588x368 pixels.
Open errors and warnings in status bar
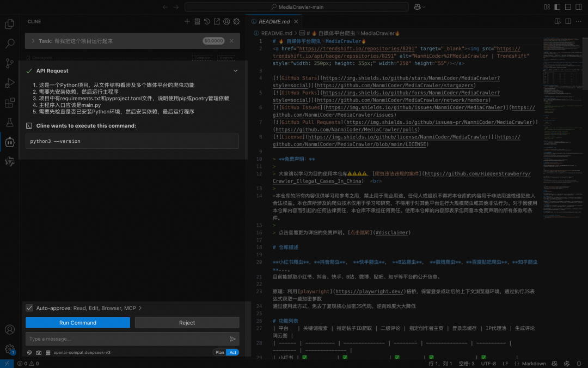(28, 364)
